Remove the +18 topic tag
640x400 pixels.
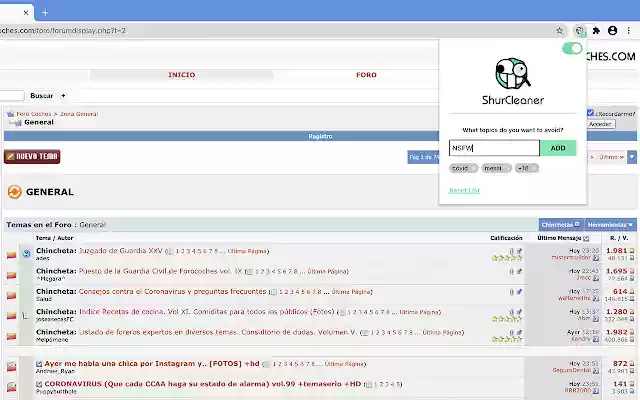[534, 168]
